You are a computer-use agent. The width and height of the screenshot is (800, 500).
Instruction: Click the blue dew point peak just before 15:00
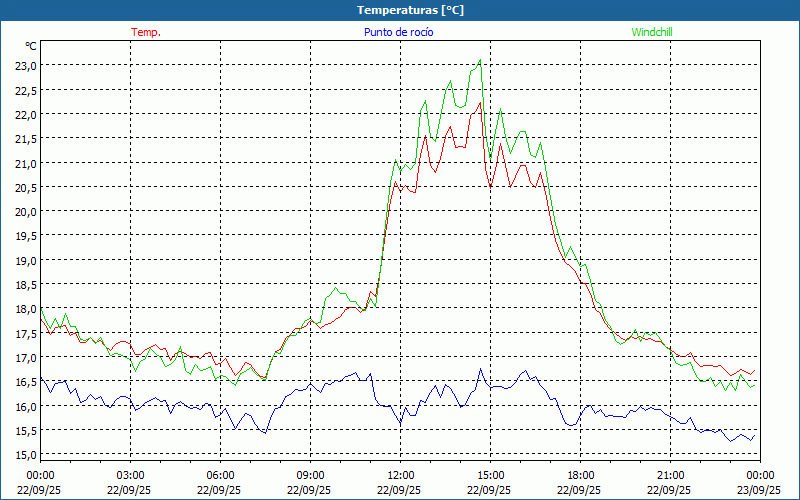pyautogui.click(x=480, y=369)
